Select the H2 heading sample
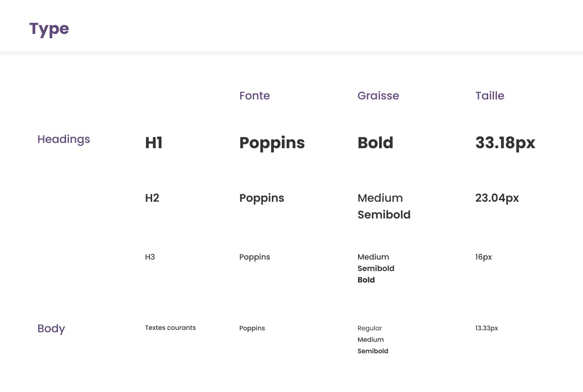The image size is (583, 392). (x=152, y=198)
